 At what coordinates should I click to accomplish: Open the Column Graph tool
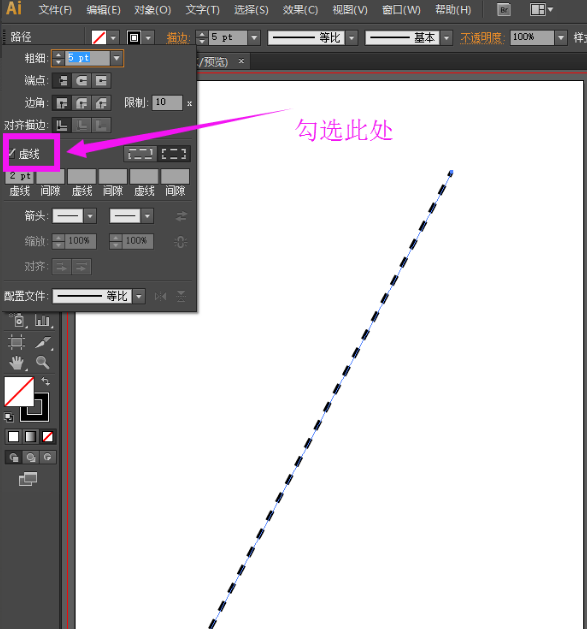[x=43, y=321]
